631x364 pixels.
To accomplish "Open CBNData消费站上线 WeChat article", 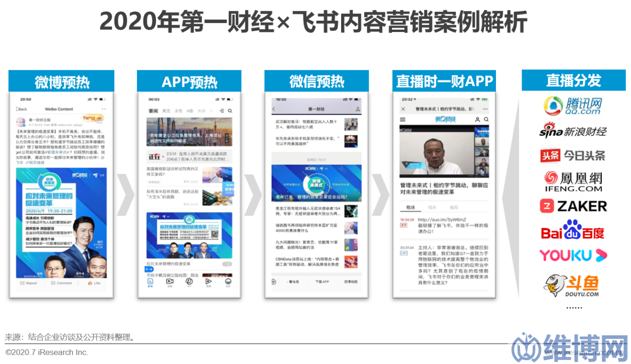I will tap(316, 262).
